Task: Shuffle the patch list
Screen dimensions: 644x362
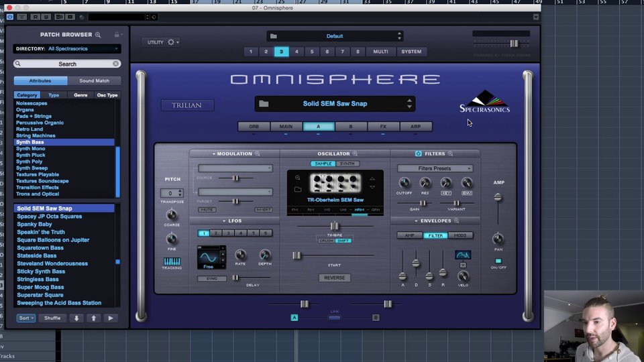Action: point(52,318)
